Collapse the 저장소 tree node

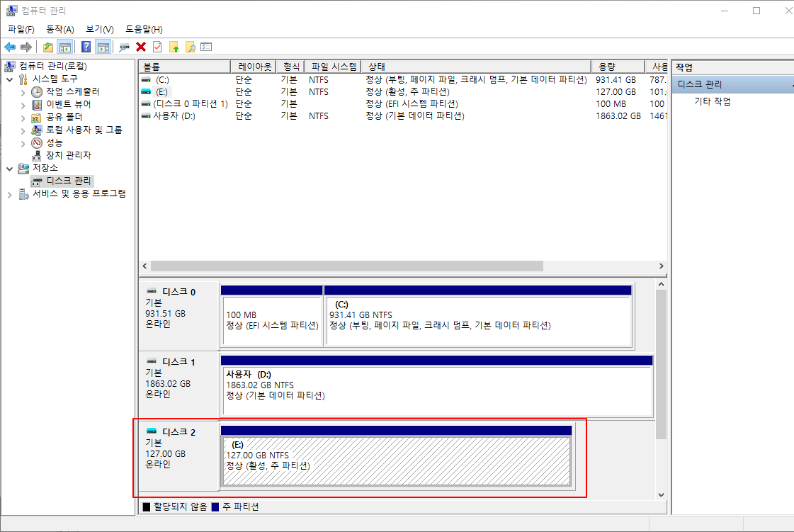point(10,169)
